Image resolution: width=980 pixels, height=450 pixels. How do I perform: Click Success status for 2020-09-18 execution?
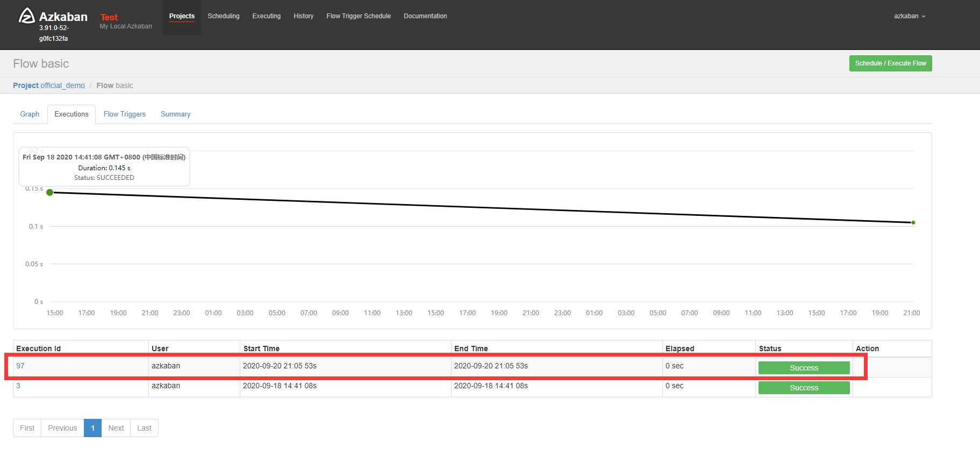click(804, 388)
